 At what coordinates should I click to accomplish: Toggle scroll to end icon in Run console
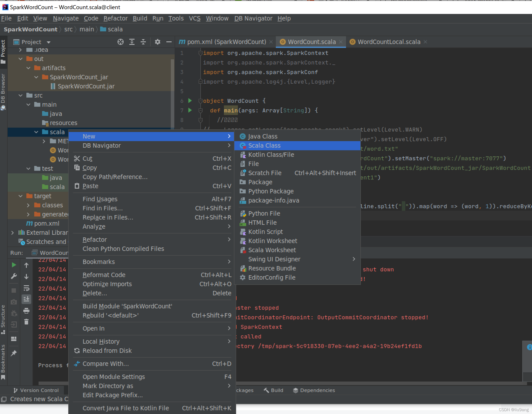[x=26, y=299]
